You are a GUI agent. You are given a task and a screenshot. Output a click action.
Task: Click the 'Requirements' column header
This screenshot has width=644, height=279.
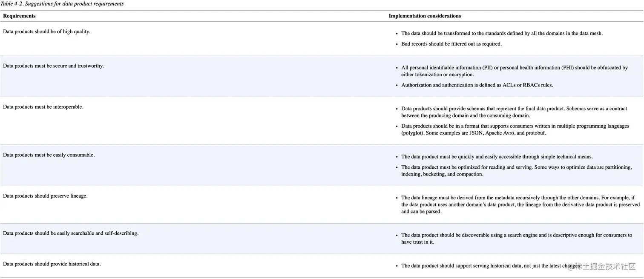pos(19,16)
